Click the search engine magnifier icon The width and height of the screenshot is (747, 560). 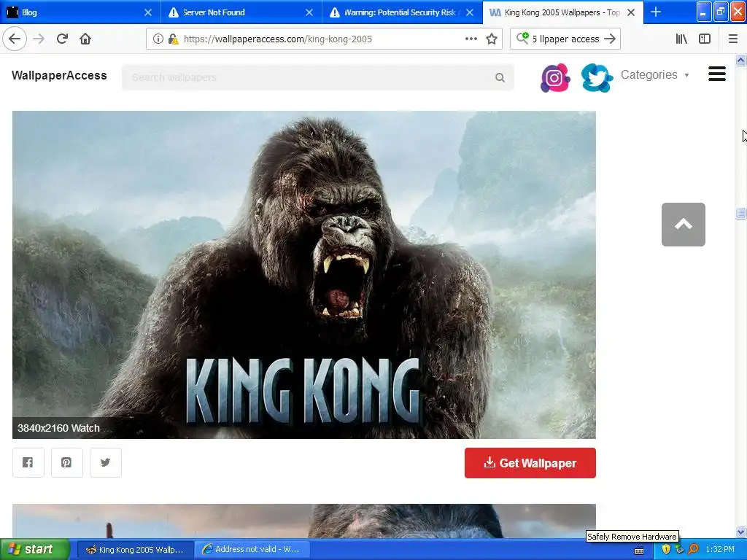(x=522, y=38)
